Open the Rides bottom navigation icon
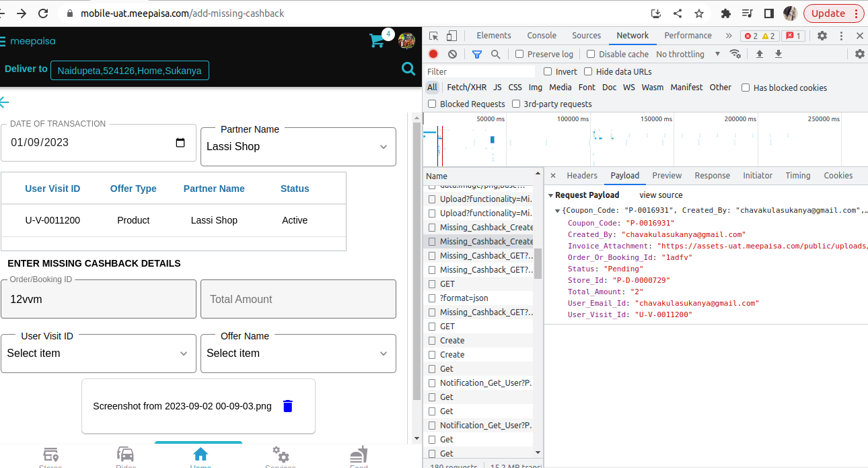 125,454
